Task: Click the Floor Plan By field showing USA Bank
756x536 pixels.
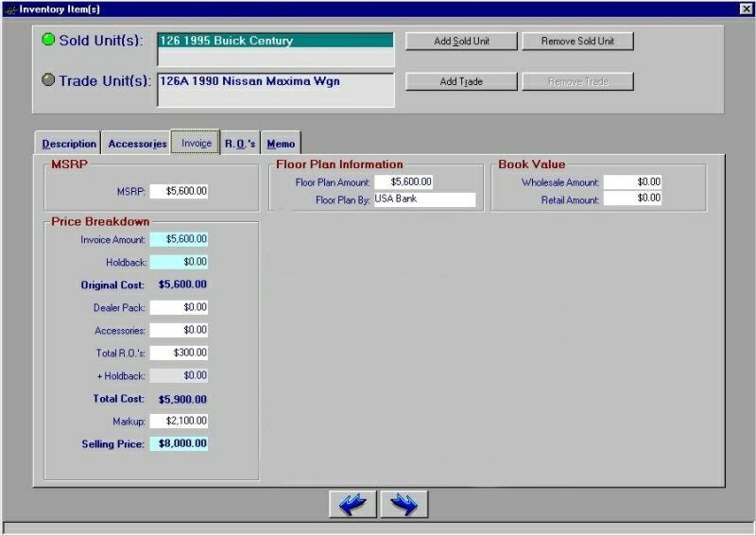Action: click(424, 199)
